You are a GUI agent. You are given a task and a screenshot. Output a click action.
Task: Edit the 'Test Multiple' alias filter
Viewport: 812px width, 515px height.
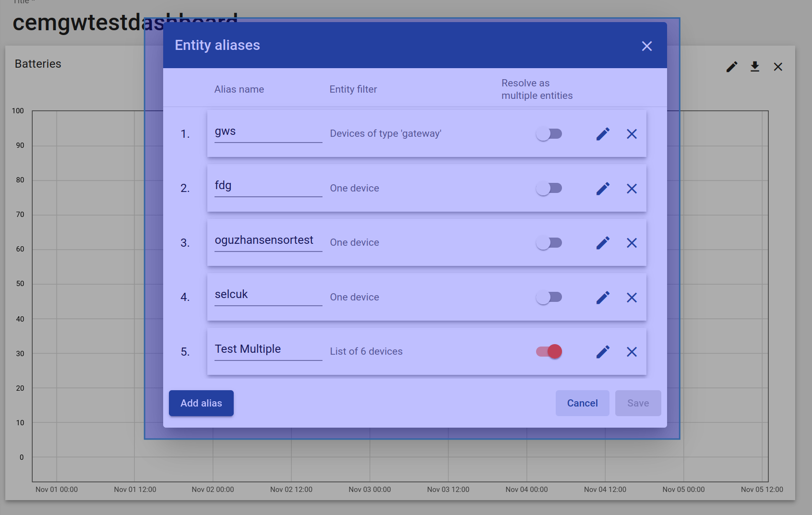point(603,352)
